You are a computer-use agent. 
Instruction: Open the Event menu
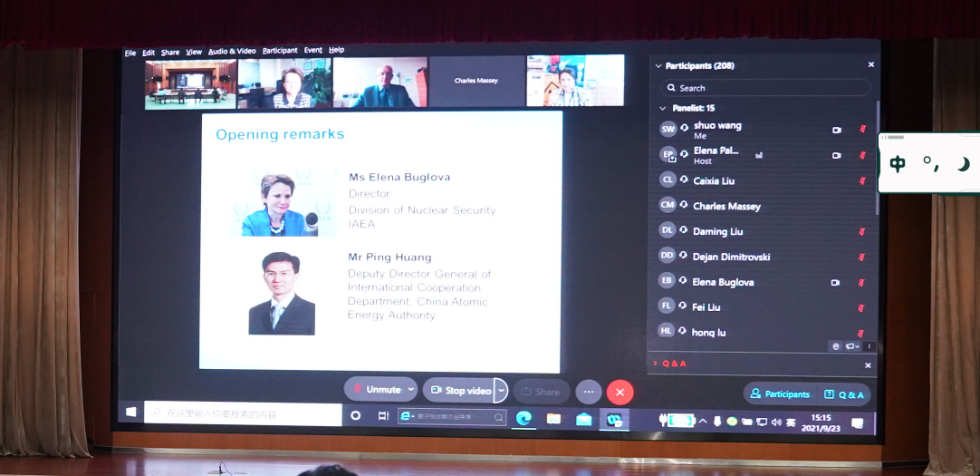pos(313,50)
